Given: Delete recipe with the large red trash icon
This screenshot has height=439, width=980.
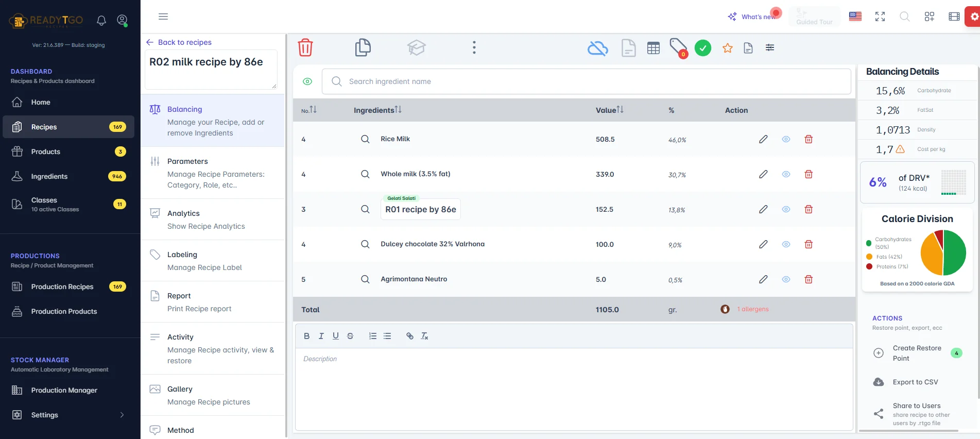Looking at the screenshot, I should coord(305,47).
